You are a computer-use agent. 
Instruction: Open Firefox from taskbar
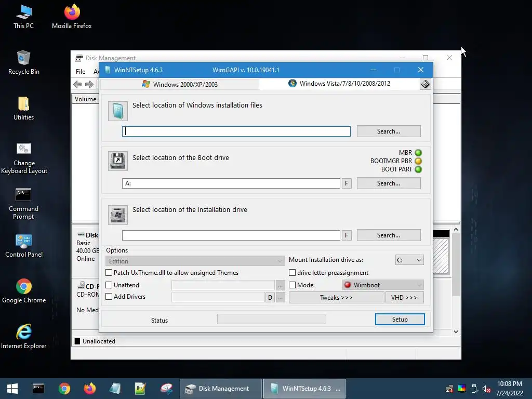pyautogui.click(x=90, y=389)
